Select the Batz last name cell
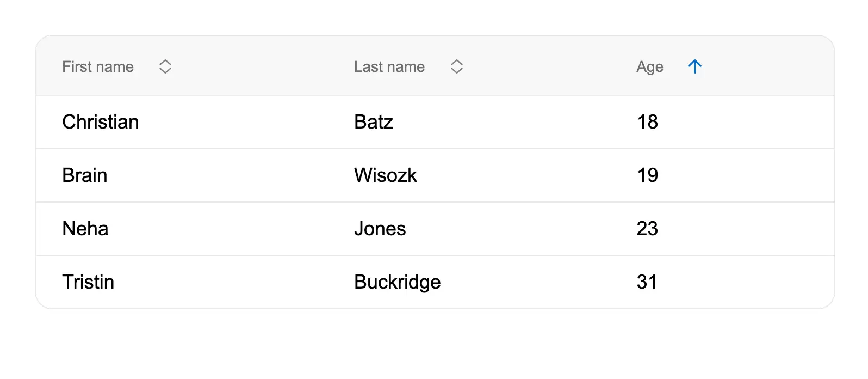 click(x=374, y=122)
